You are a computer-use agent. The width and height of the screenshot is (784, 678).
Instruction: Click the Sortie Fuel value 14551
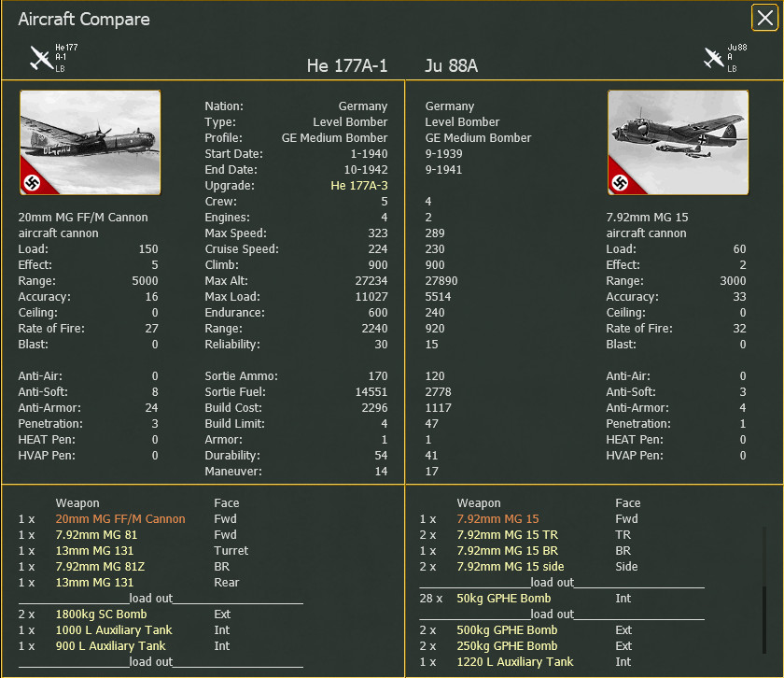(371, 392)
